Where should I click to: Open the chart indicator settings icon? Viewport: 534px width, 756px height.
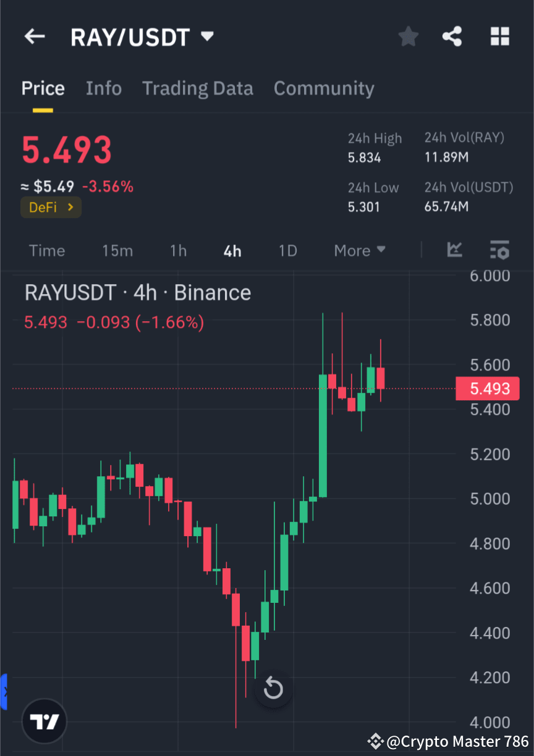click(x=499, y=250)
